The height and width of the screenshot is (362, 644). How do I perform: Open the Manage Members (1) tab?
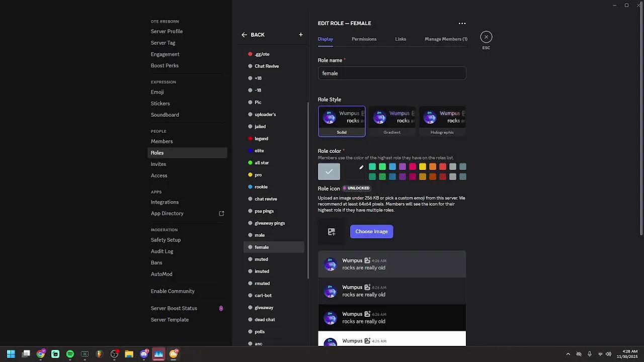click(446, 39)
